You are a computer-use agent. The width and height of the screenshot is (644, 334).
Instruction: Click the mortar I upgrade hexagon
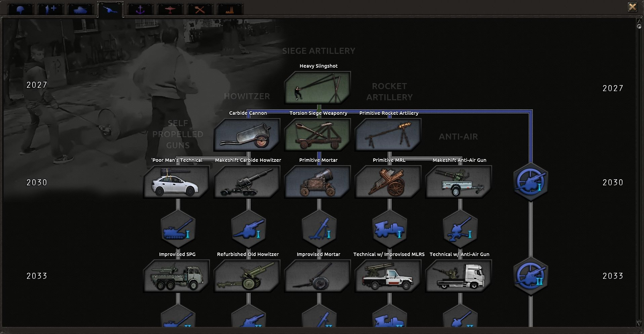(319, 229)
